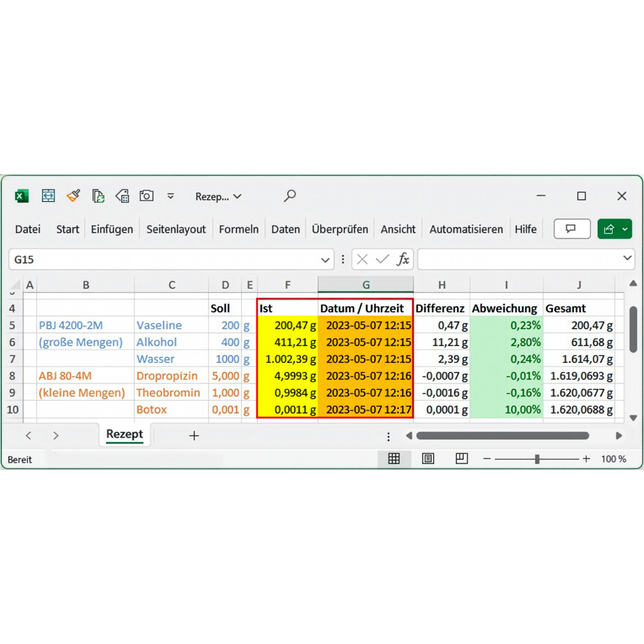Switch to Normal view via status bar icon
Screen dimensions: 644x644
(x=394, y=458)
